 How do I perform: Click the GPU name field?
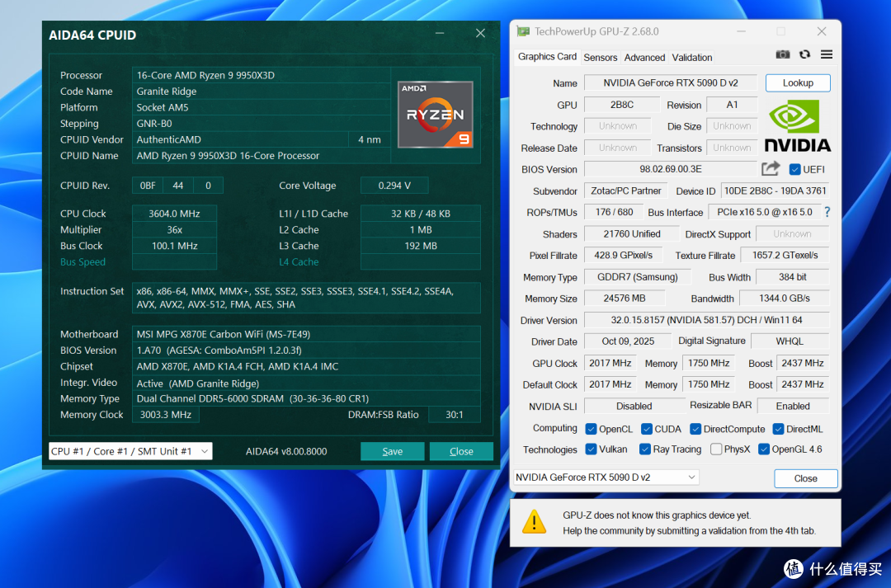671,83
